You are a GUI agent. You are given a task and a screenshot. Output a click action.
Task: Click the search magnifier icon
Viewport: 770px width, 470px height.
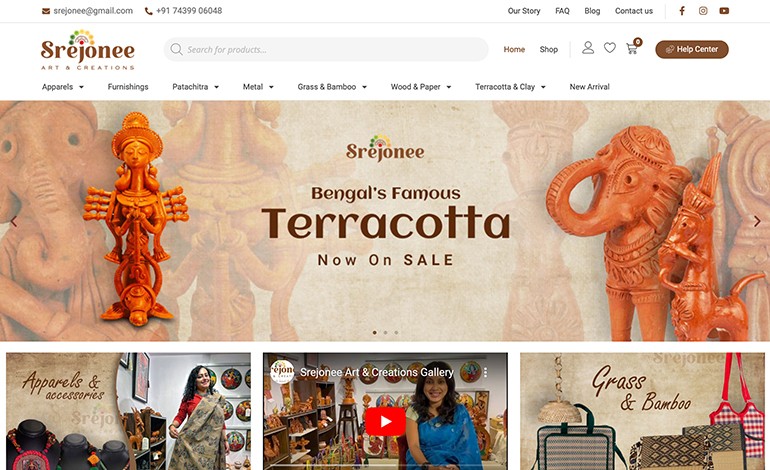(176, 49)
